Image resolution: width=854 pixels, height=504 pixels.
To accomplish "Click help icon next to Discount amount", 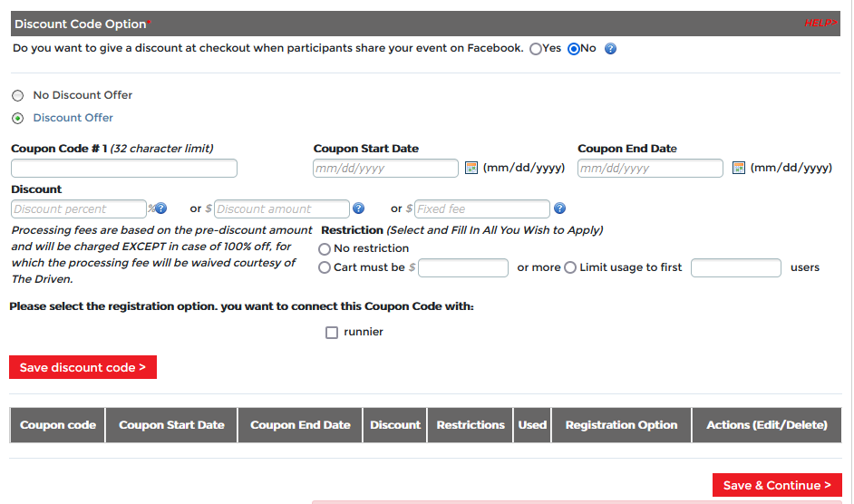I will tap(359, 208).
